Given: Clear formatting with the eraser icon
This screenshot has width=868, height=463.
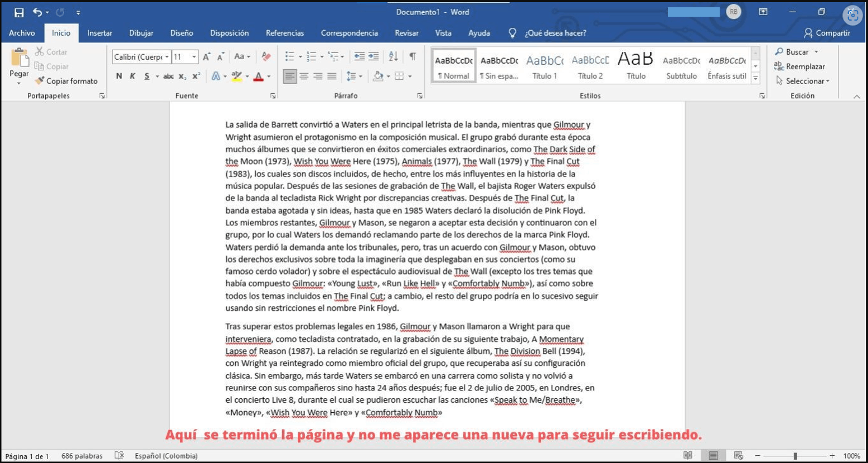Looking at the screenshot, I should pos(266,56).
